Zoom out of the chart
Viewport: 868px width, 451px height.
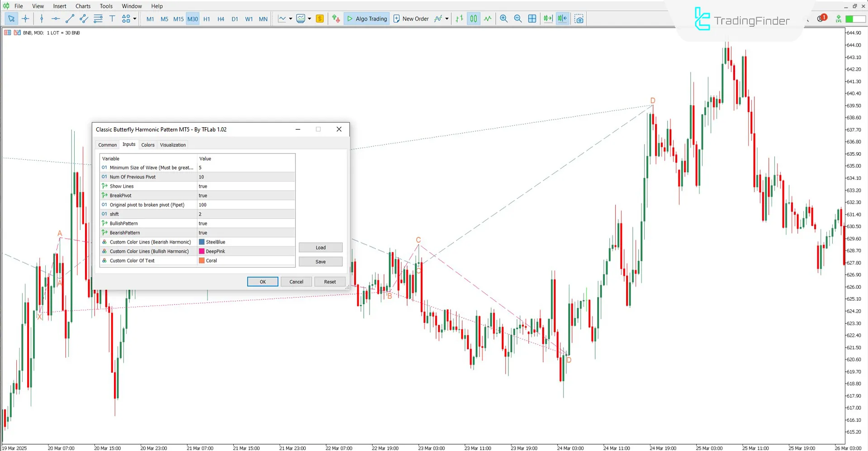[518, 19]
